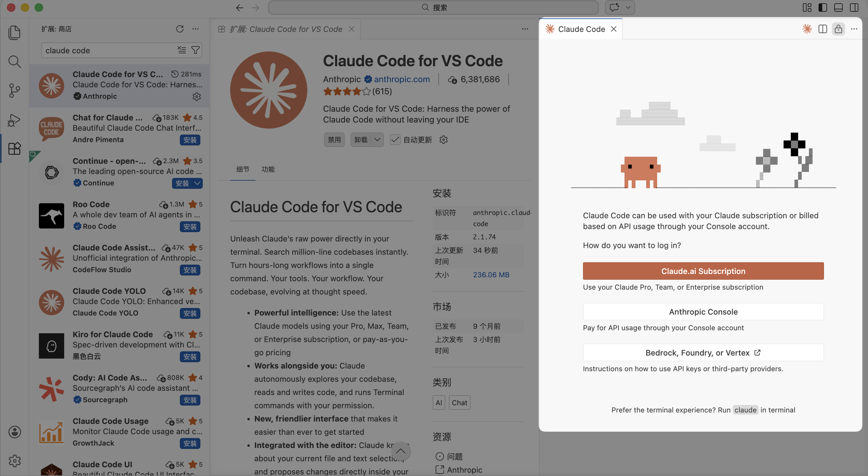Toggle the auto update checkbox

click(x=395, y=140)
